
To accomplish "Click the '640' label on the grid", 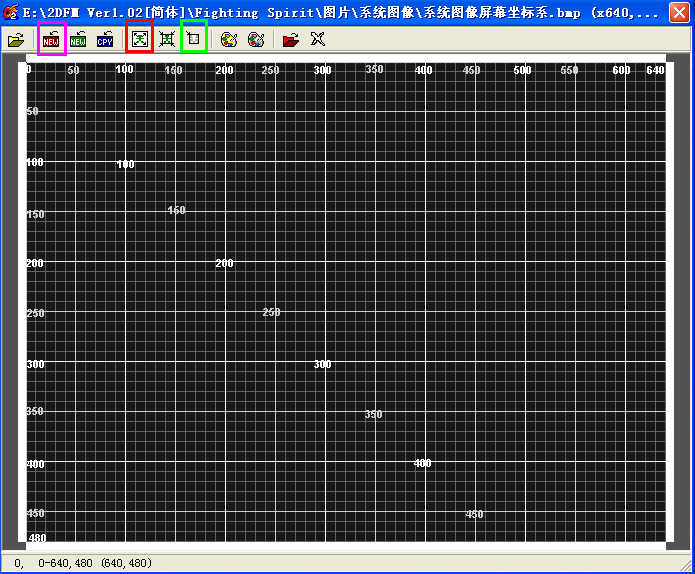I will click(655, 70).
